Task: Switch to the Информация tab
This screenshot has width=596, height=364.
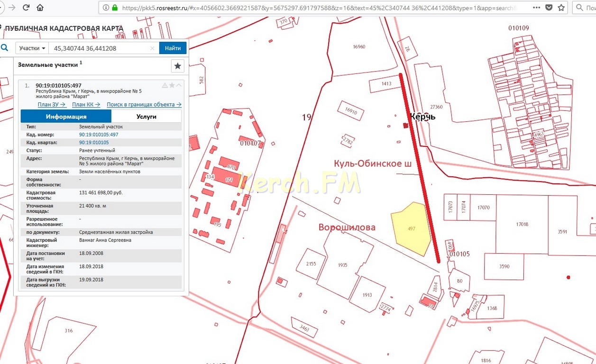Action: [x=66, y=117]
